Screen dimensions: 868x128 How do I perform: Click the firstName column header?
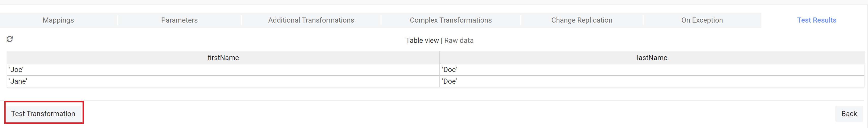223,58
